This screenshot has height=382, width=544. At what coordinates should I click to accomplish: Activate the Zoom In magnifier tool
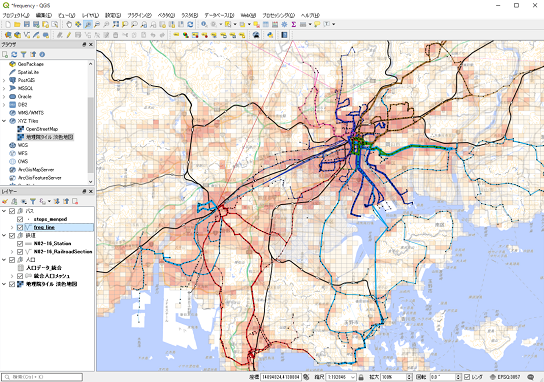coord(87,24)
